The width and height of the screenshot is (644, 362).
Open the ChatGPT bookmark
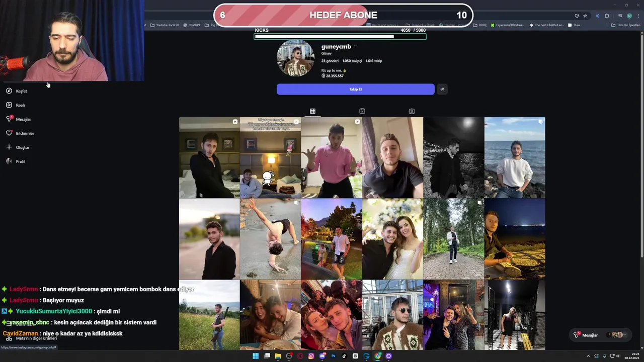pos(192,25)
